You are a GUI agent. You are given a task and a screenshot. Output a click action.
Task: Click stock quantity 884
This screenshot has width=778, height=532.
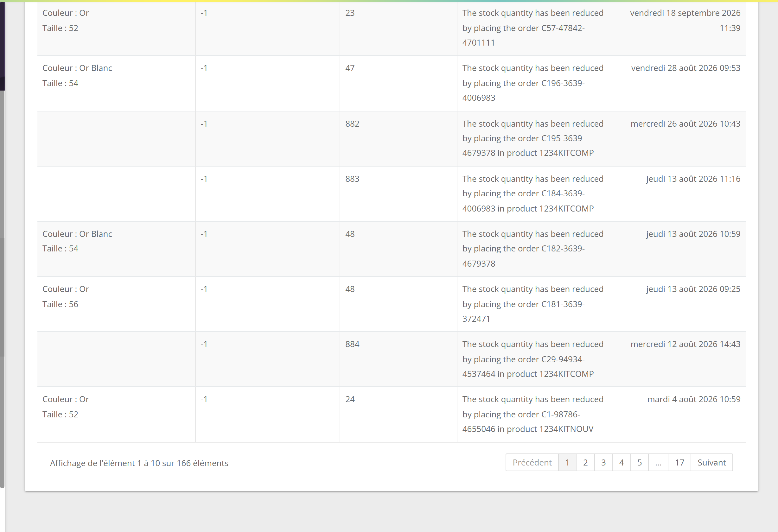point(352,344)
